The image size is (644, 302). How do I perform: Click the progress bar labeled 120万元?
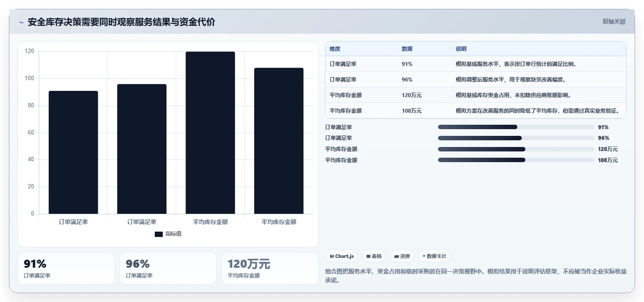coord(516,149)
